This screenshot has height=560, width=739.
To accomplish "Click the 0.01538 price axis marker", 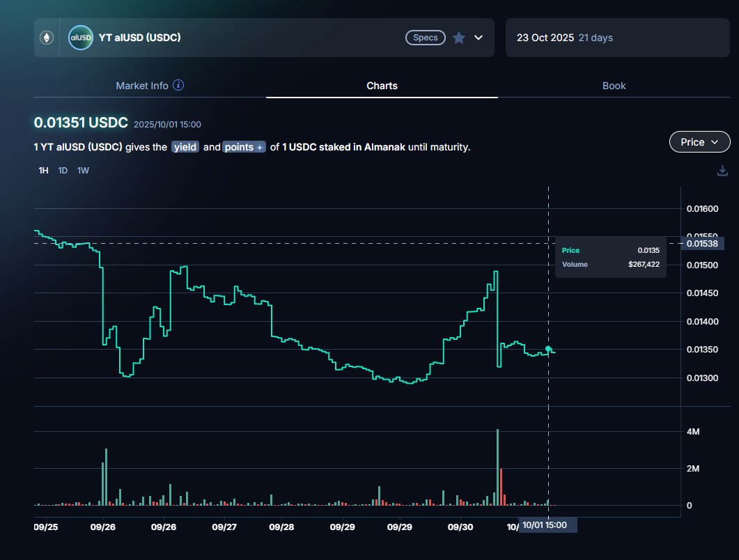I will pyautogui.click(x=705, y=243).
